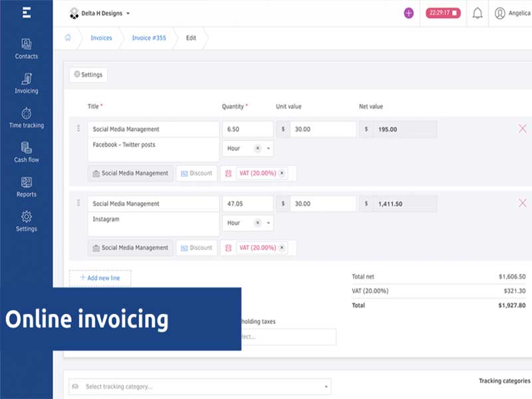This screenshot has width=532, height=399.
Task: Open Contacts from the sidebar
Action: point(27,49)
